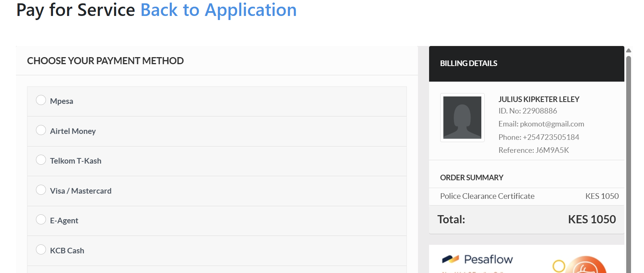The width and height of the screenshot is (644, 273).
Task: Click the Visa / Mastercard label
Action: 80,191
